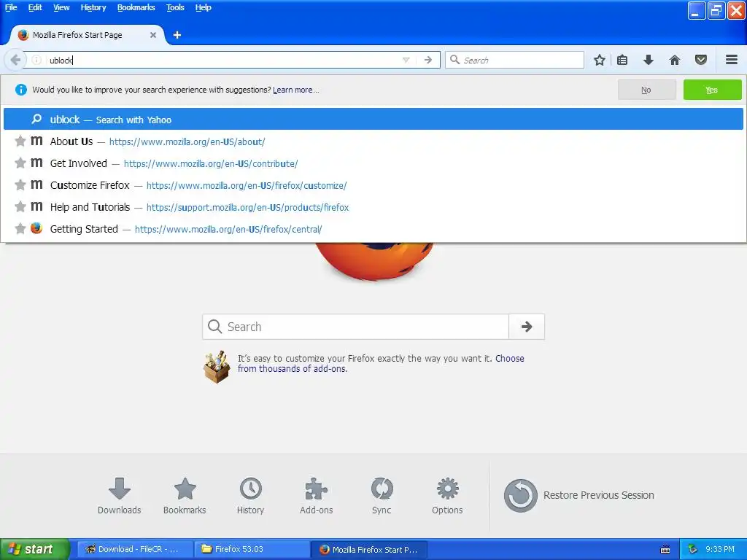
Task: Go to the home page icon
Action: click(675, 60)
